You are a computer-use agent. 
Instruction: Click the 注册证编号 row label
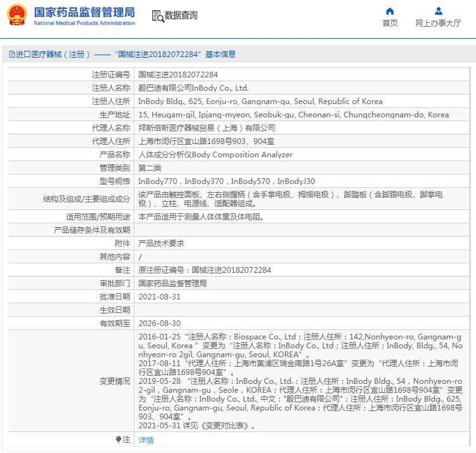point(111,75)
